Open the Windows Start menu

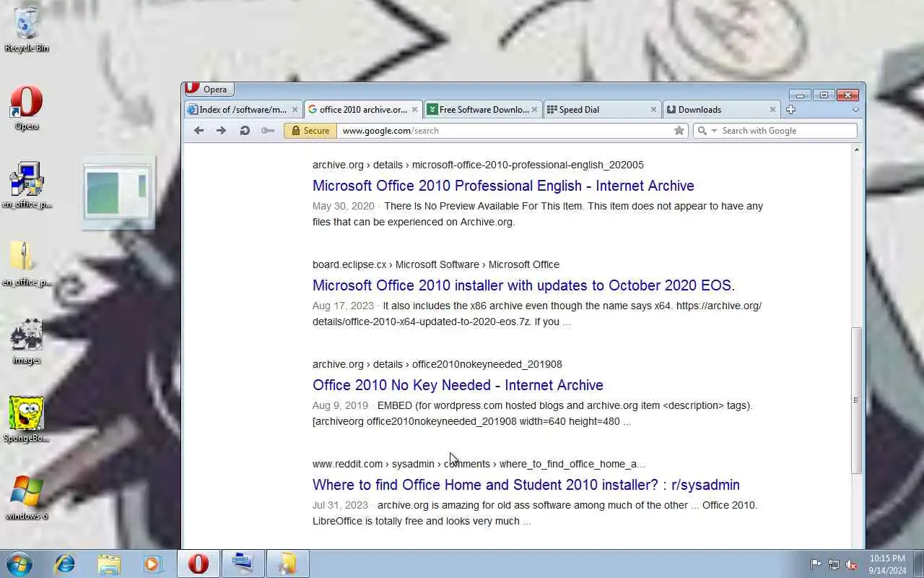pos(19,564)
